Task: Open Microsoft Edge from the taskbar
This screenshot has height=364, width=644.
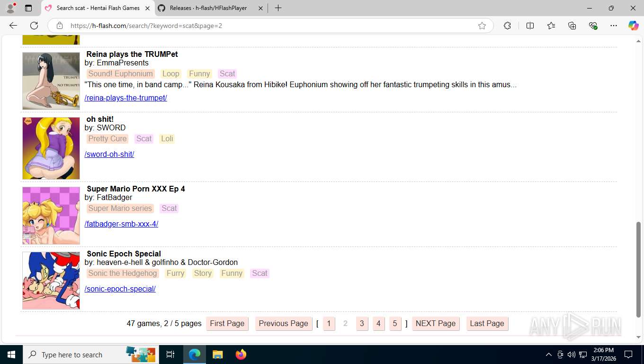Action: [195, 355]
